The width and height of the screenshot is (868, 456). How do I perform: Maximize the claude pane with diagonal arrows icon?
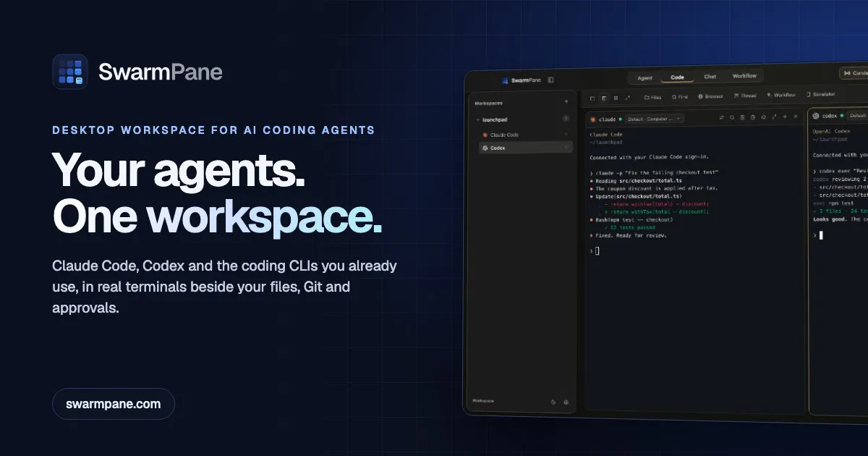pos(774,117)
